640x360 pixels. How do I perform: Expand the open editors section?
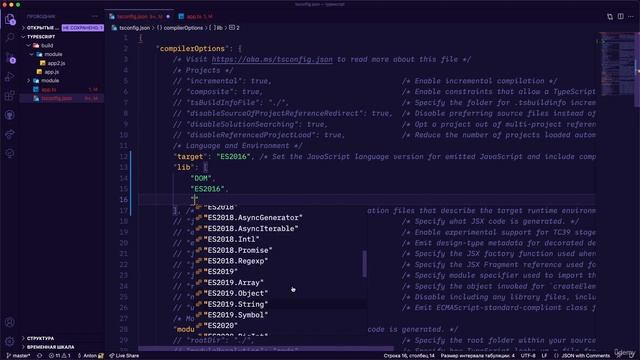pos(41,28)
